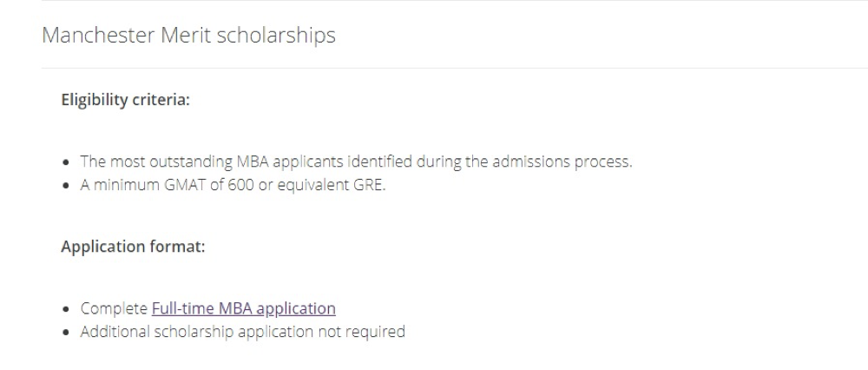This screenshot has width=868, height=370.
Task: Open the Full-time MBA application link
Action: point(244,308)
